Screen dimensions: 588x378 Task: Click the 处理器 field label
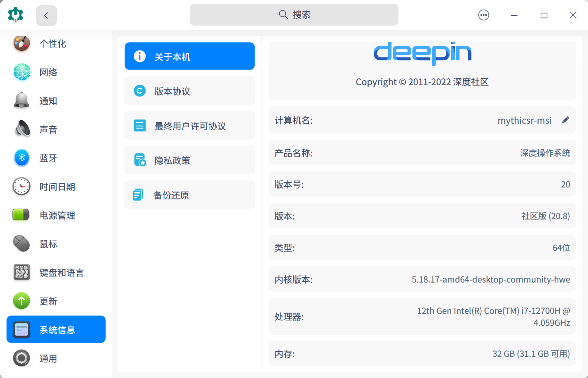click(x=289, y=317)
